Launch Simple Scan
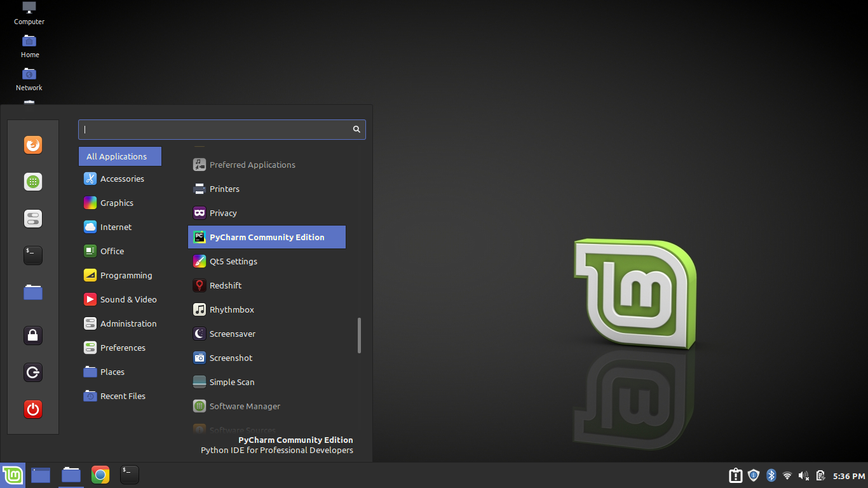The height and width of the screenshot is (488, 868). [x=267, y=383]
